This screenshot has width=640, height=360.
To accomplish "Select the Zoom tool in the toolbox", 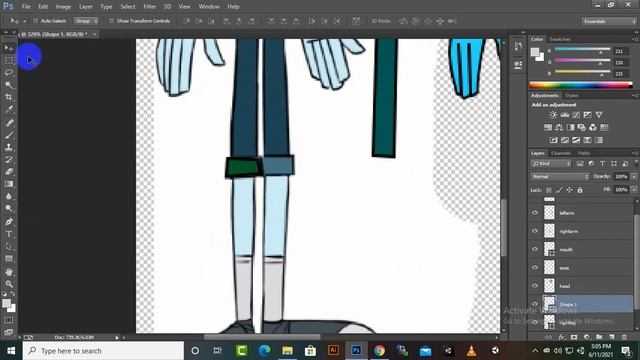I will (x=9, y=284).
